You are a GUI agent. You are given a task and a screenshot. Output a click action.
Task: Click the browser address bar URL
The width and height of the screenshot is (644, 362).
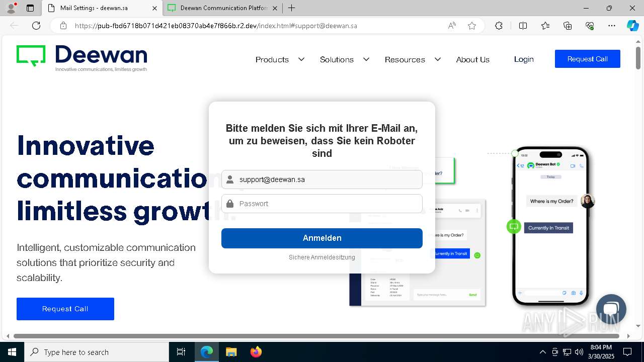pos(216,26)
